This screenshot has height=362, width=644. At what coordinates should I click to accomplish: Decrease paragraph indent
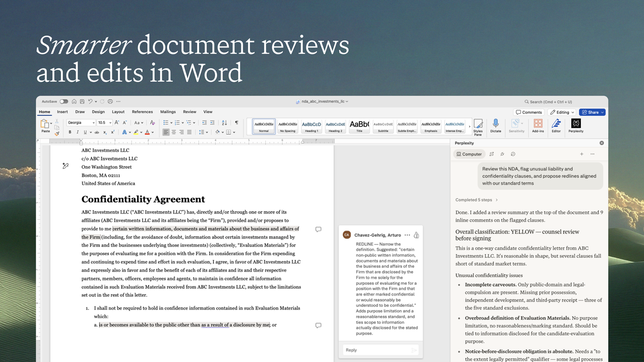[205, 123]
